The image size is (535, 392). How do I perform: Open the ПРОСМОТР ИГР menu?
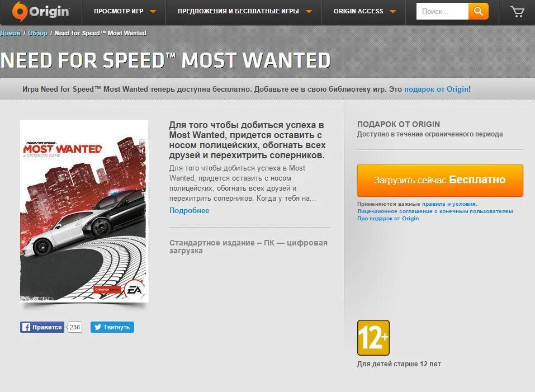pyautogui.click(x=119, y=11)
